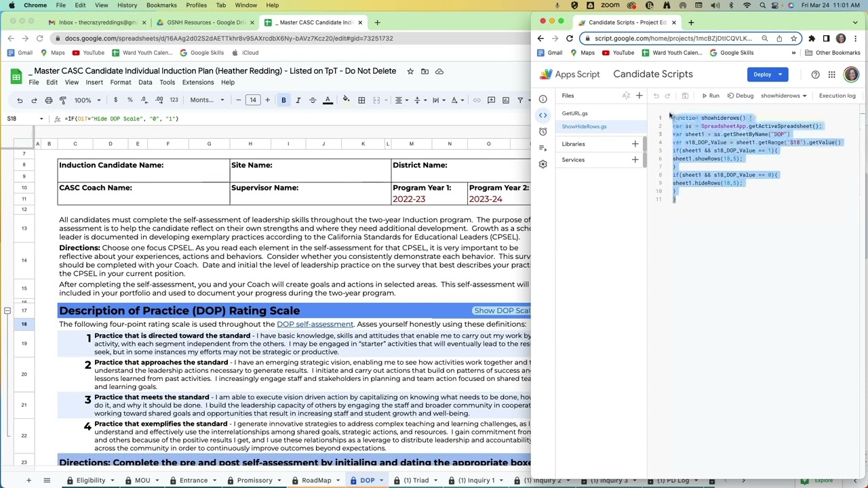Print the spreadsheet using the printer icon
The image size is (868, 488).
[x=49, y=100]
